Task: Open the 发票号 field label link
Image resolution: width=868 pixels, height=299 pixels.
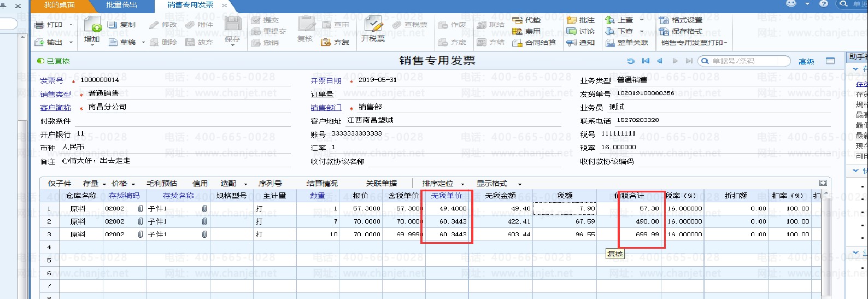Action: tap(51, 80)
